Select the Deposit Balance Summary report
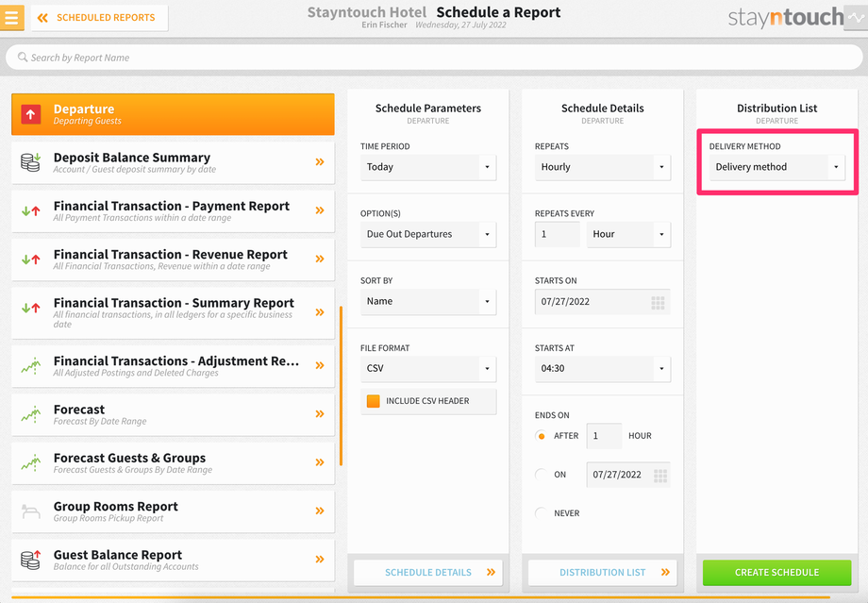This screenshot has height=603, width=868. pos(173,163)
